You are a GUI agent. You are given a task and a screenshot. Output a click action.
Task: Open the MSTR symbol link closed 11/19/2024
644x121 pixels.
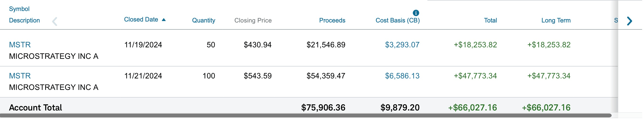pyautogui.click(x=20, y=45)
